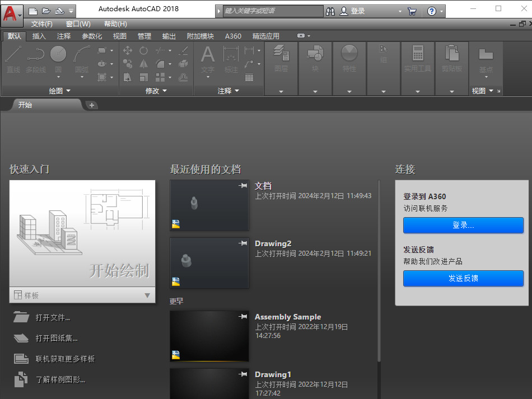Switch to the 参数化 ribbon tab
Image resolution: width=532 pixels, height=399 pixels.
92,36
